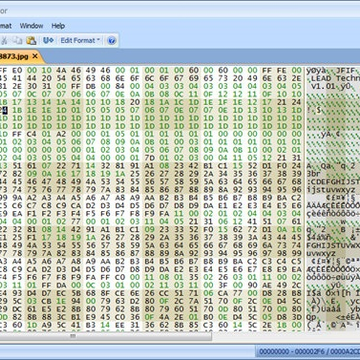Click hex byte '7D' in the data
The width and height of the screenshot is (360, 360).
point(150,158)
